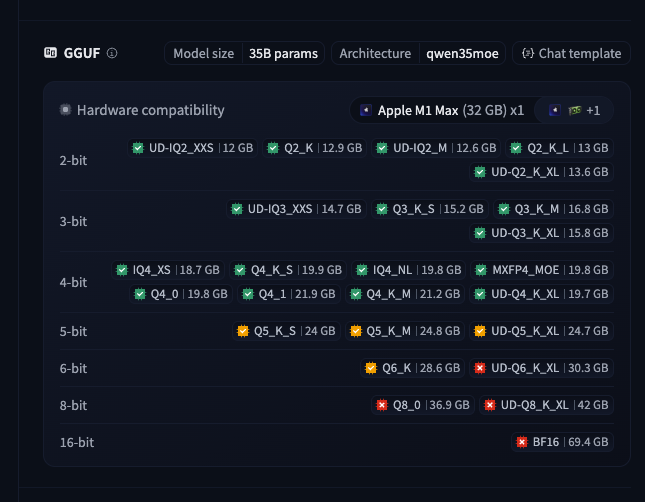
Task: Click the Model size 35B params badge
Action: coord(245,53)
